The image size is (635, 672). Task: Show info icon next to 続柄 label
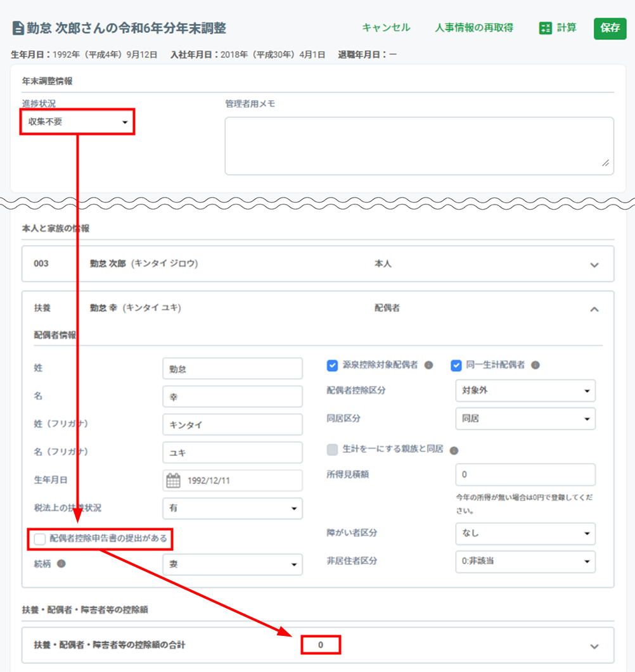61,564
